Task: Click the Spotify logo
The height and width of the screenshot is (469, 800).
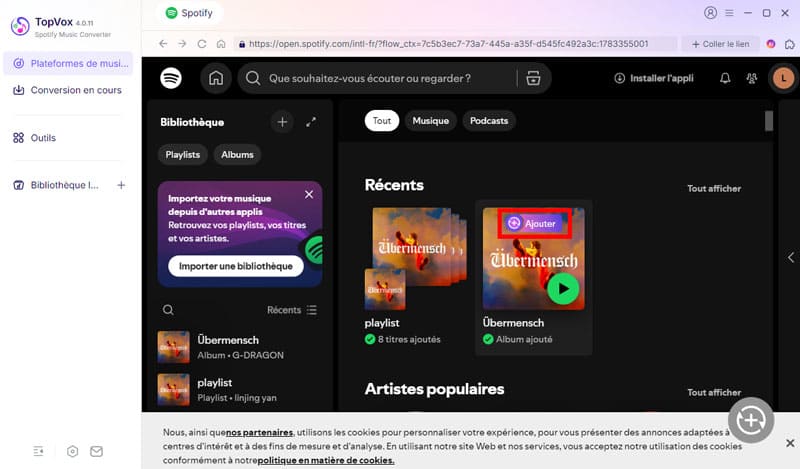Action: click(171, 78)
